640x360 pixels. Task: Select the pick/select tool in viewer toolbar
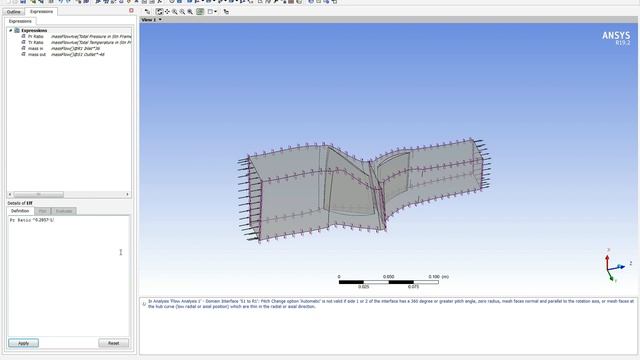coord(147,12)
